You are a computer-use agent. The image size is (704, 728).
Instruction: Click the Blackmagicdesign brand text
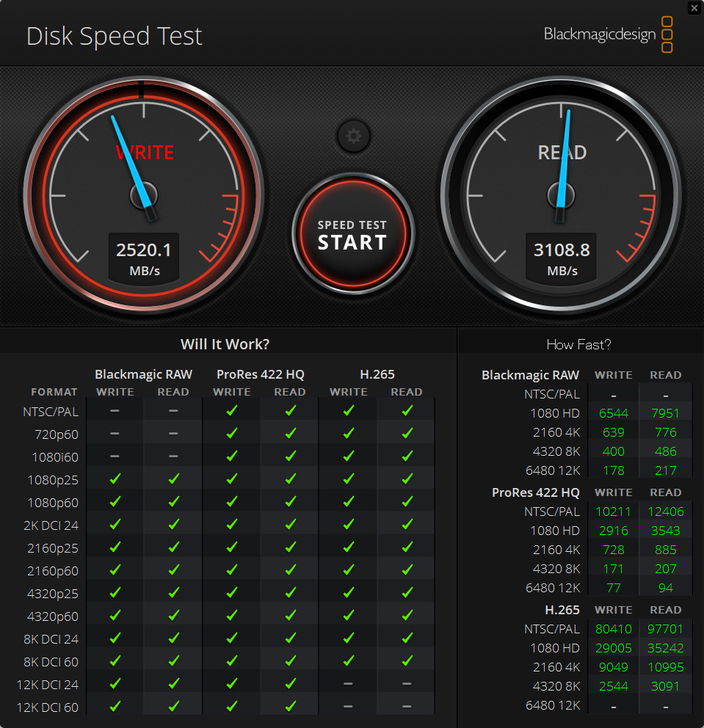600,34
